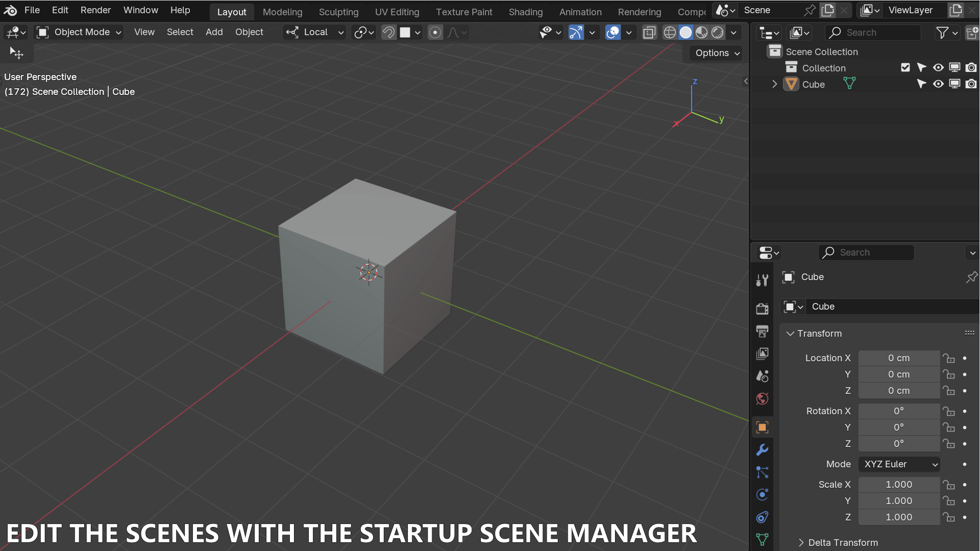980x551 pixels.
Task: Open the View Layer properties tab
Action: 762,354
